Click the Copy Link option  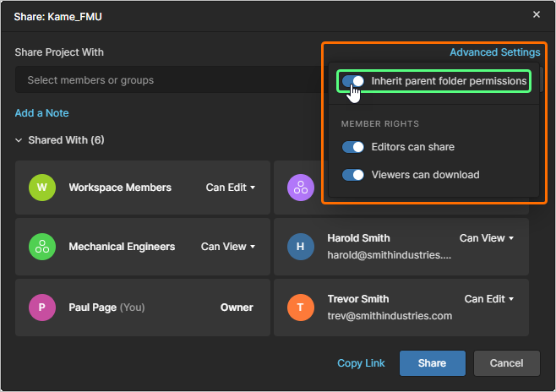[x=361, y=363]
